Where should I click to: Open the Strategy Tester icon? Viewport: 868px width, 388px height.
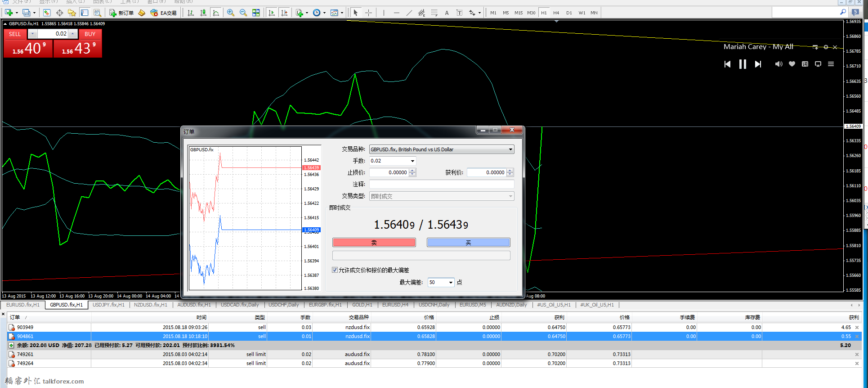[x=97, y=13]
